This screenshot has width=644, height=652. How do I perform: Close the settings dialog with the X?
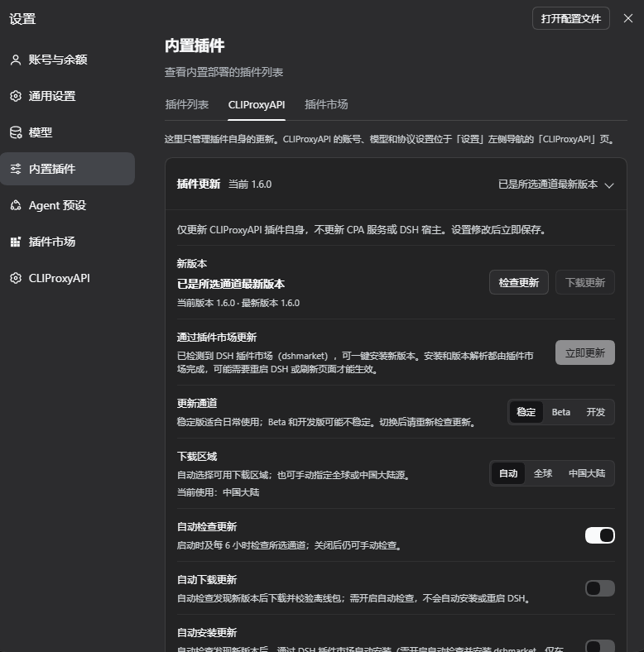(628, 18)
